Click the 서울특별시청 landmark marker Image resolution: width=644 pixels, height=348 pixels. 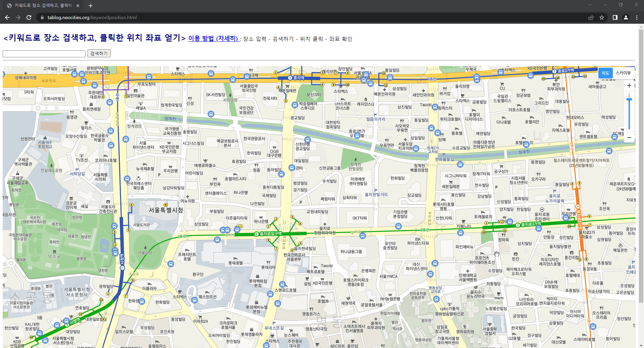tap(166, 205)
